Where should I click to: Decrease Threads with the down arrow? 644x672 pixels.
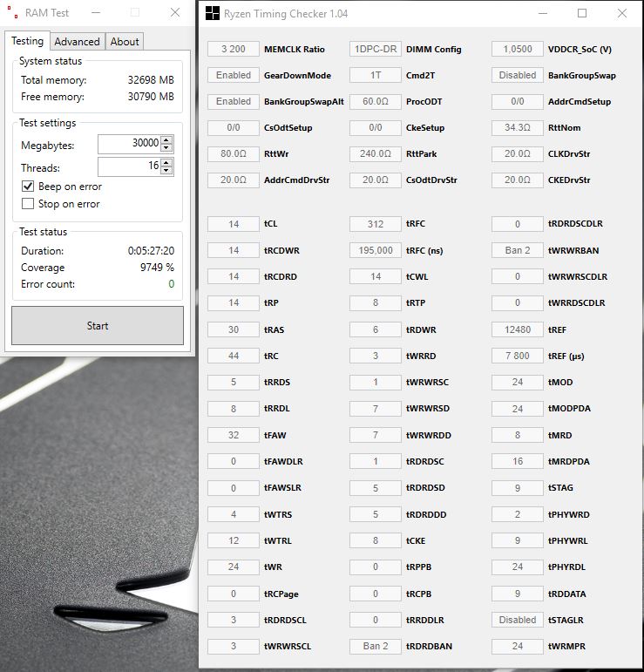(x=167, y=171)
